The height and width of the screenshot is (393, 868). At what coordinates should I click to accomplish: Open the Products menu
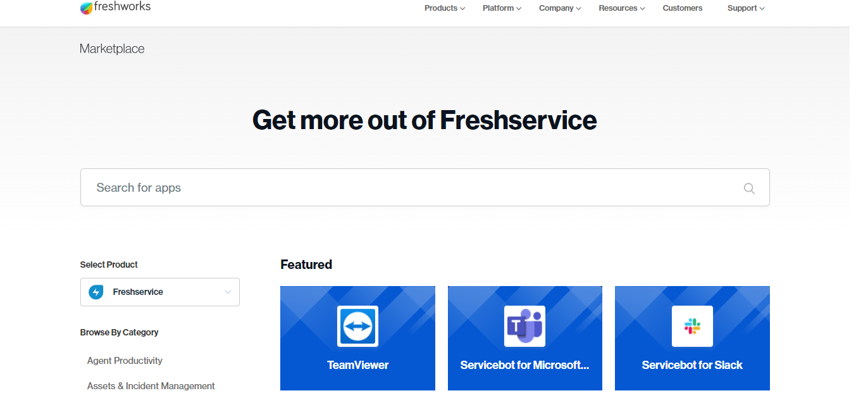[444, 8]
